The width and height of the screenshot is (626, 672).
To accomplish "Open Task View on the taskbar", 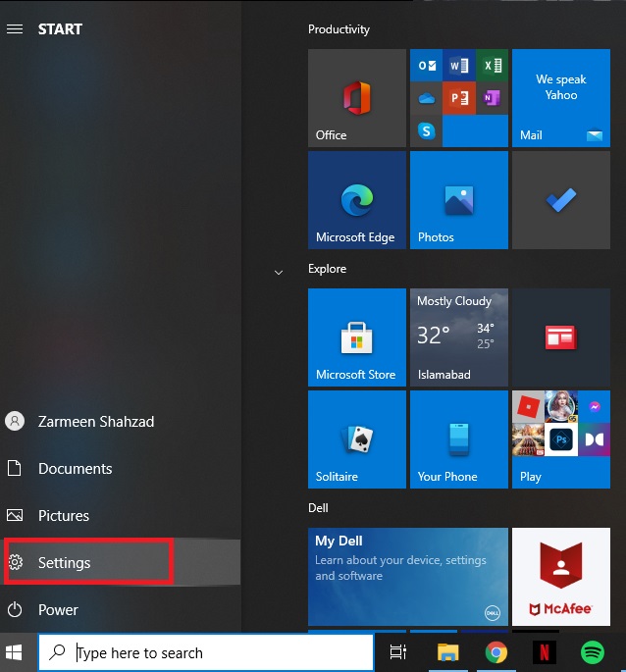I will coord(398,652).
